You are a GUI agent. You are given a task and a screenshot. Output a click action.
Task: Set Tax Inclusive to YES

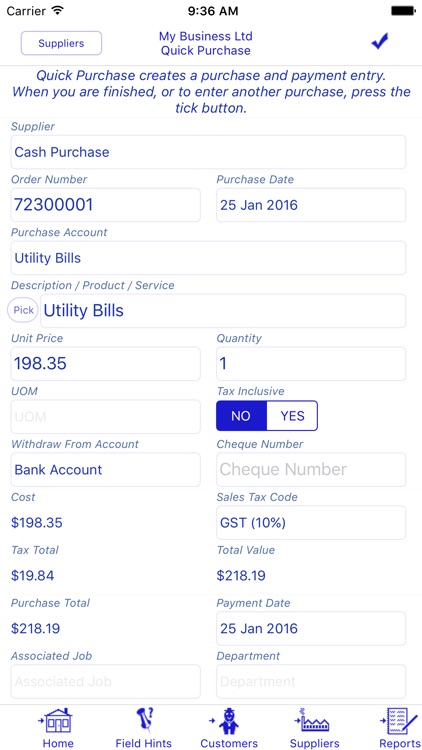point(292,416)
